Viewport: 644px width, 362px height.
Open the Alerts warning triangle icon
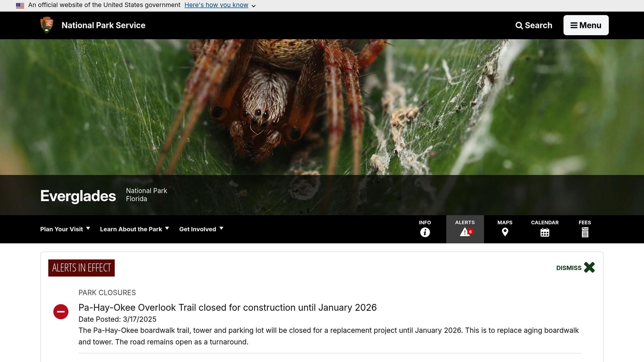point(465,232)
